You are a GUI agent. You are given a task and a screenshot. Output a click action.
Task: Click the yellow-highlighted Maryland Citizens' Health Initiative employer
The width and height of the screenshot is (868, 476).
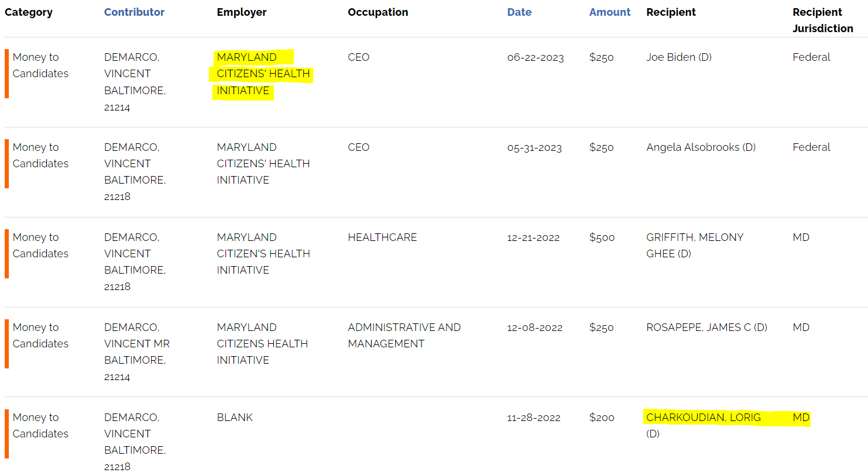coord(262,74)
